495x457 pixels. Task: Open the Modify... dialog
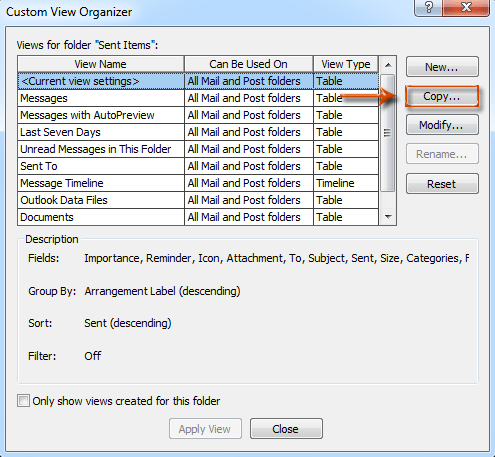(442, 125)
